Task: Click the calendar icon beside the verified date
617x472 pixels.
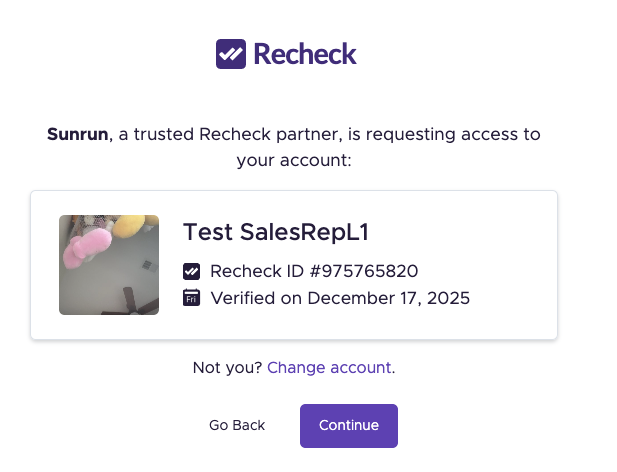Action: pyautogui.click(x=192, y=297)
